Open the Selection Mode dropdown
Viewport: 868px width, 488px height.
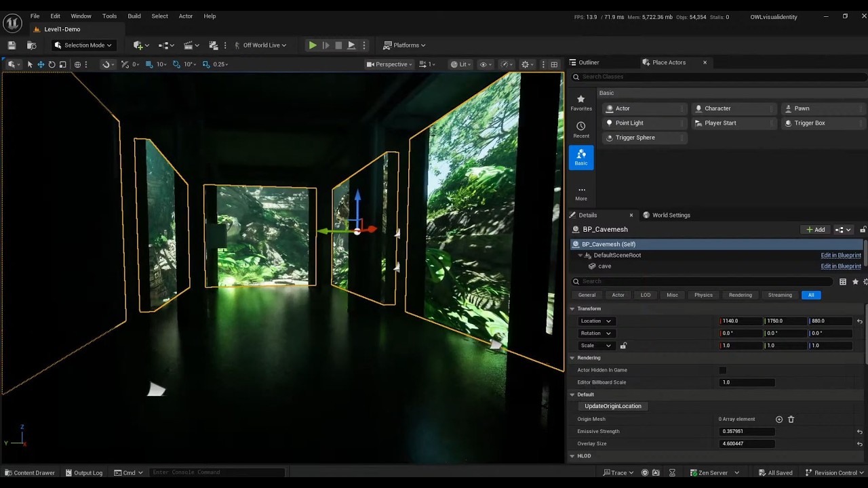(x=83, y=45)
